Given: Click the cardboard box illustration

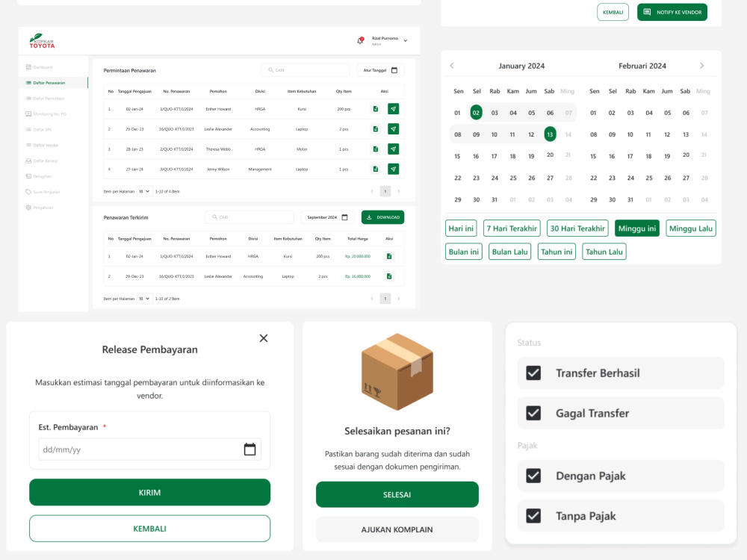Looking at the screenshot, I should 397,372.
